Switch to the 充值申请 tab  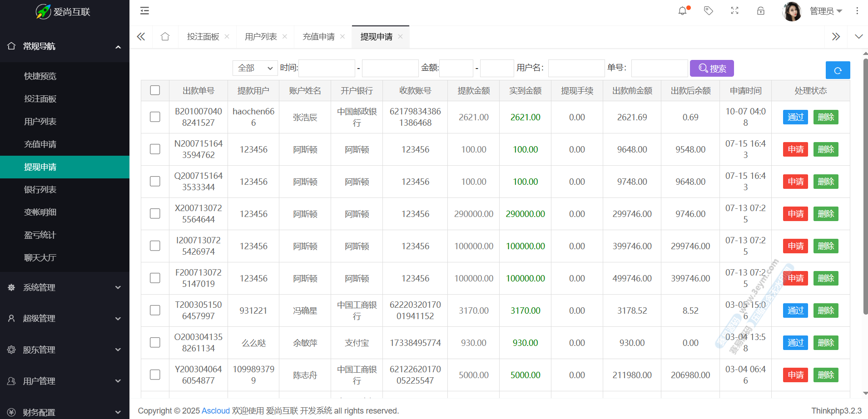(x=318, y=37)
